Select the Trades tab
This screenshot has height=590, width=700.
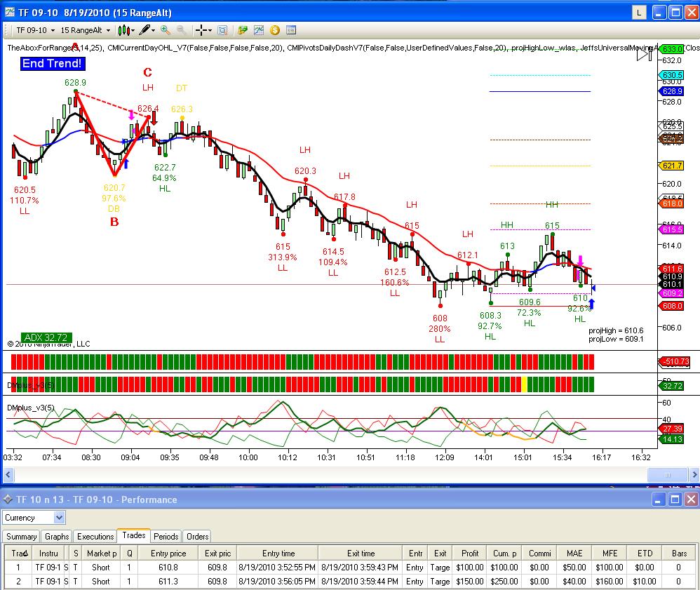point(133,535)
